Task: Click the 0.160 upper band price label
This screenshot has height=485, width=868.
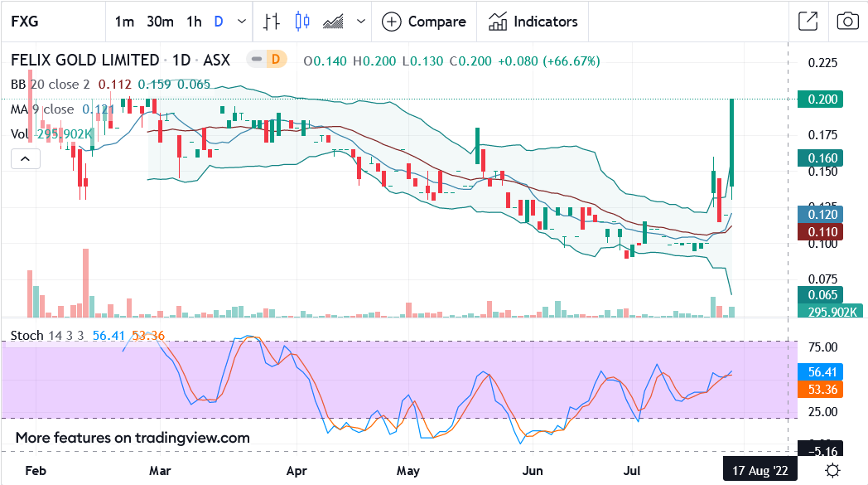Action: [x=821, y=158]
